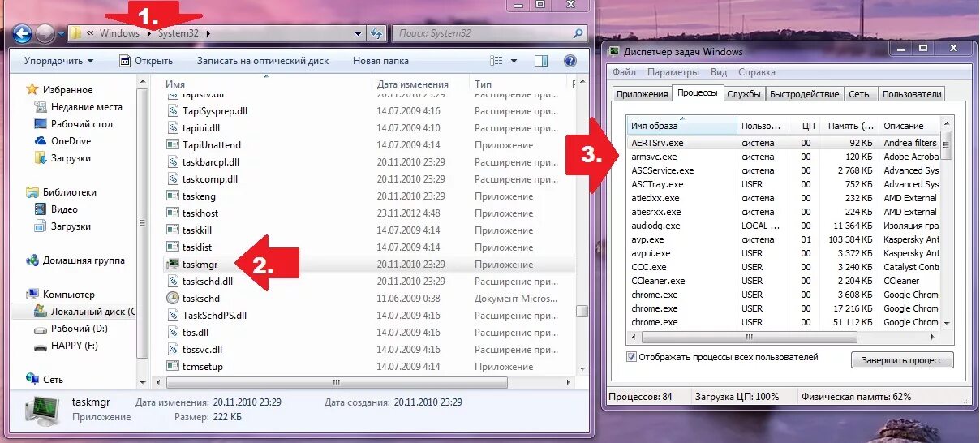The width and height of the screenshot is (980, 443).
Task: Sort files by Имя column header
Action: [266, 84]
